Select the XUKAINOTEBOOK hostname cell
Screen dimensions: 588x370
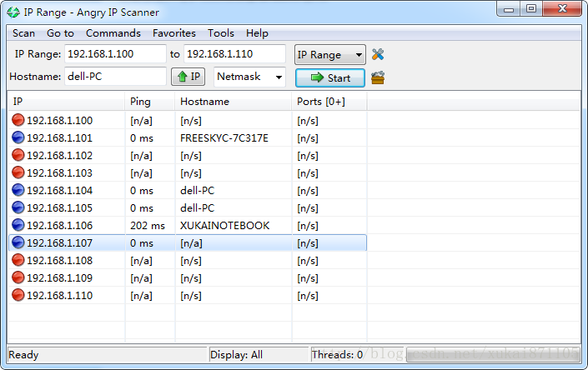224,226
